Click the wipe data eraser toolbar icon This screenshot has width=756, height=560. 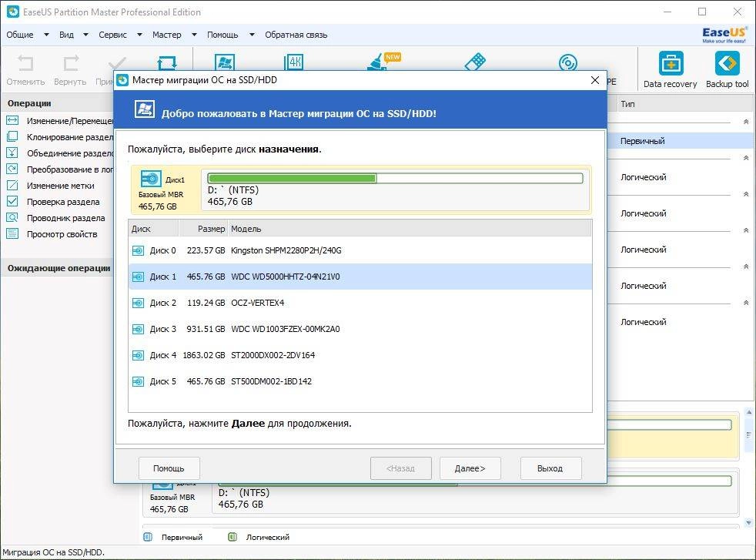click(x=476, y=62)
